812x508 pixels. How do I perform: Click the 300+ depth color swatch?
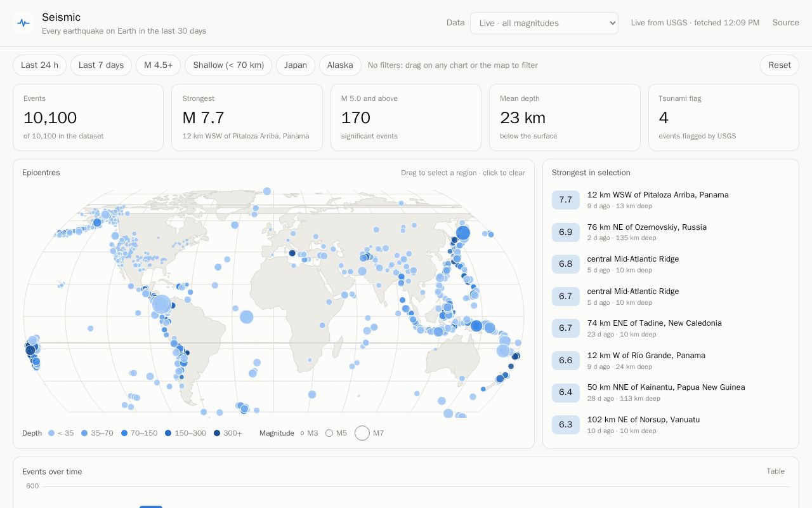[217, 433]
